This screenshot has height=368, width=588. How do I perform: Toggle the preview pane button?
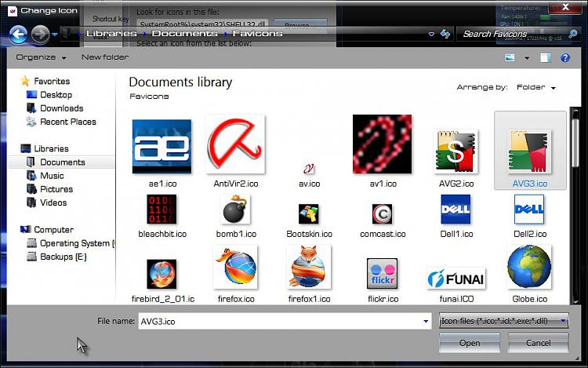pos(546,58)
